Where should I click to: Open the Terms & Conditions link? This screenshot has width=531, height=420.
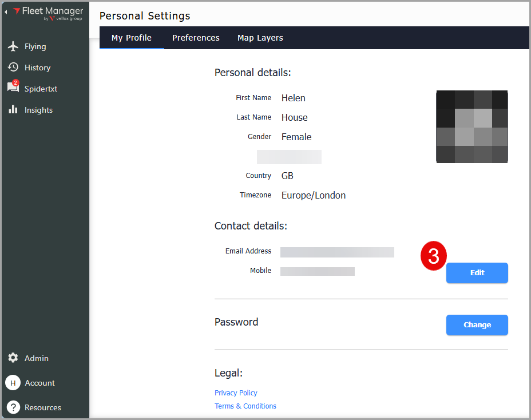click(x=245, y=406)
